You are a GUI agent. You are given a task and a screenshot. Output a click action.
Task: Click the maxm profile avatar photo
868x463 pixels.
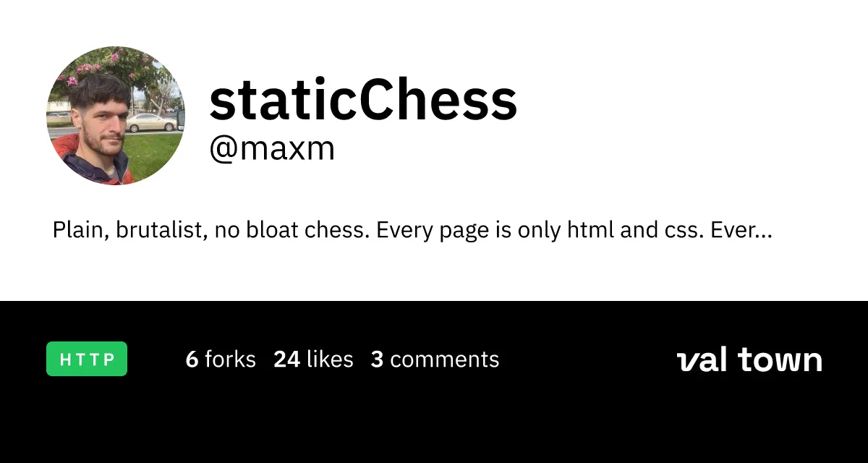tap(116, 116)
